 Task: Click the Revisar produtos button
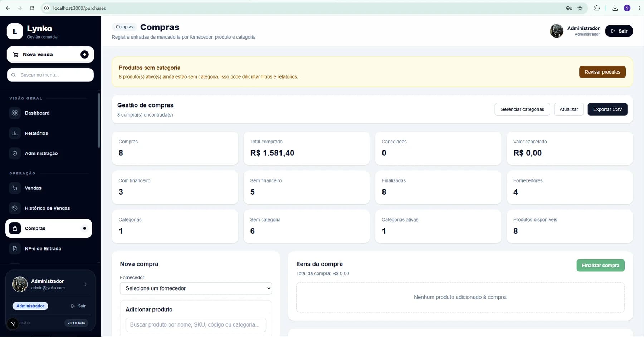tap(602, 72)
